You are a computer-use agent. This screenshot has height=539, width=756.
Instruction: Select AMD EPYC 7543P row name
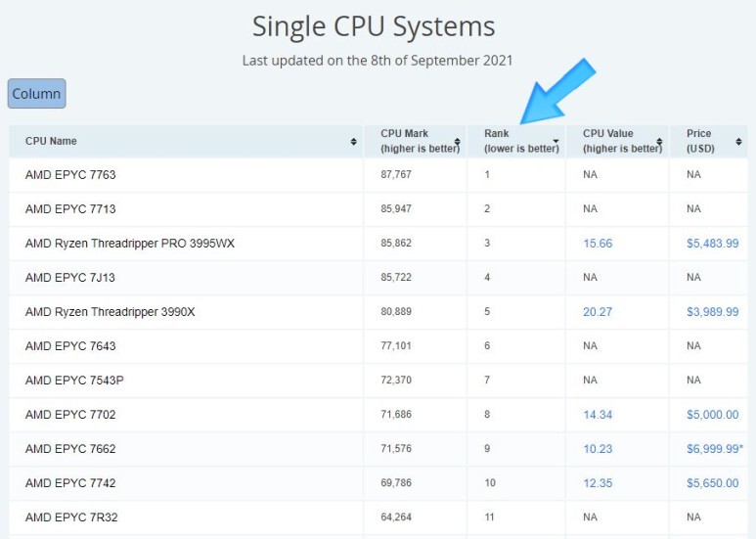pos(74,381)
